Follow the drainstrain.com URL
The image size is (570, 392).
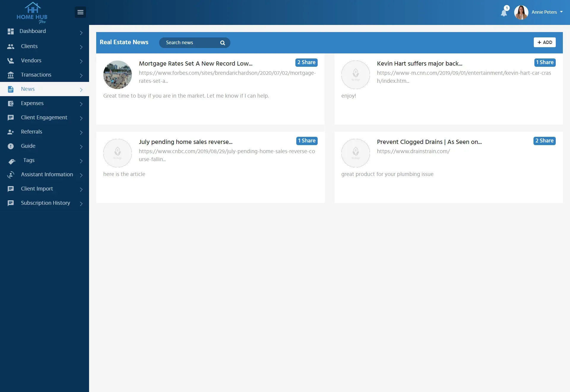click(413, 151)
